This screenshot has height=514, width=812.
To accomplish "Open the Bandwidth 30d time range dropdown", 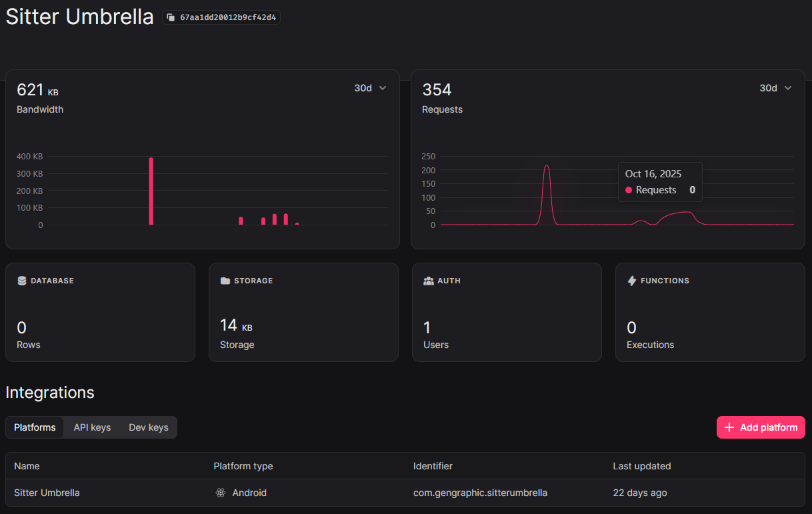I will pyautogui.click(x=371, y=87).
